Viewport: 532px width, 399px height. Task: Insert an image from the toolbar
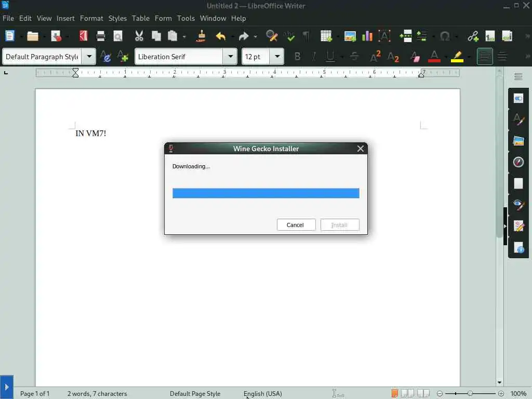tap(350, 36)
